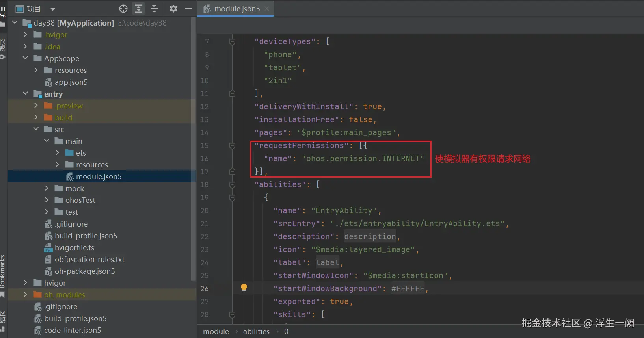
Task: Open the project view dropdown arrow
Action: 53,9
